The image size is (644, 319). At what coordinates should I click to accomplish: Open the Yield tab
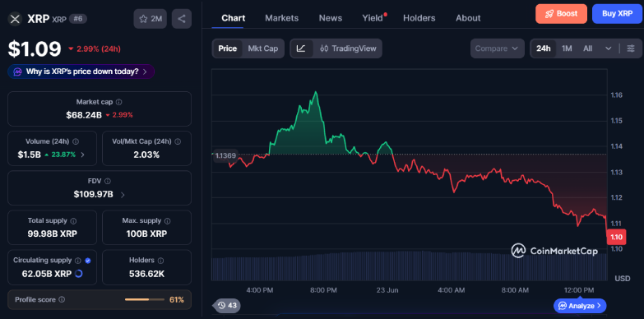[373, 18]
